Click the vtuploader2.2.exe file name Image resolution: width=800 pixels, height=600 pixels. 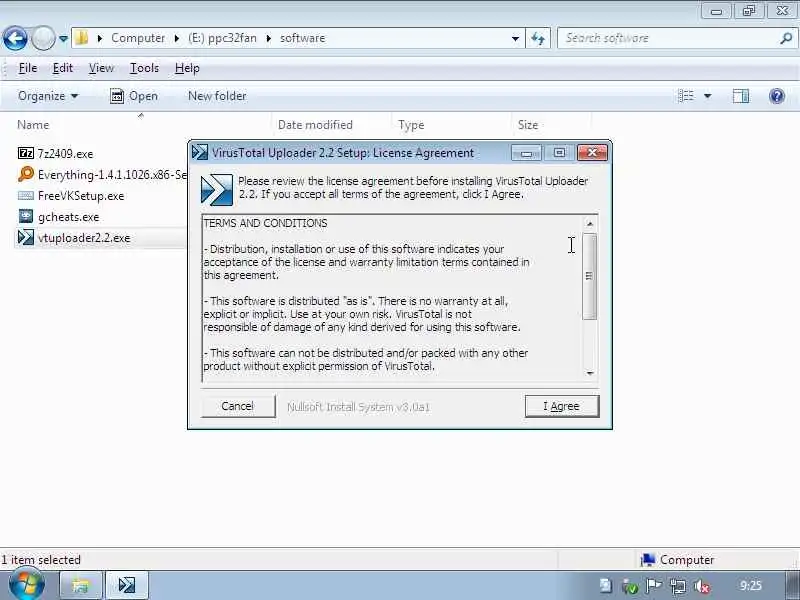tap(84, 238)
